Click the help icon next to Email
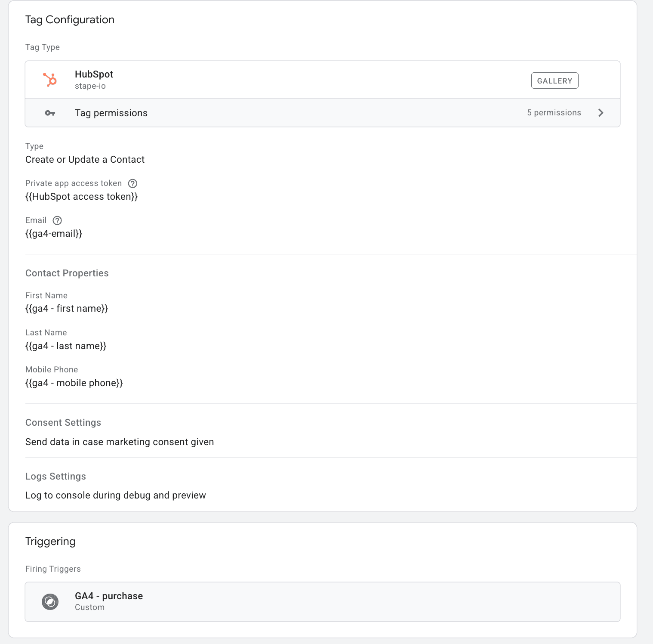The width and height of the screenshot is (653, 644). (x=58, y=220)
